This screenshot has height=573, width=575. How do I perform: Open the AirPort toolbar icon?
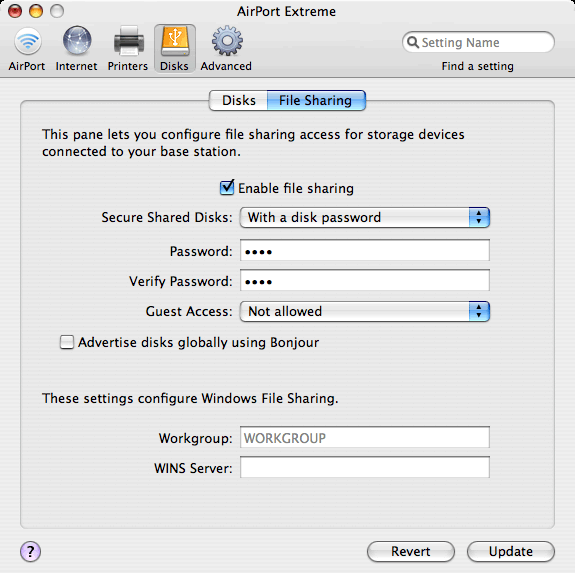point(28,41)
